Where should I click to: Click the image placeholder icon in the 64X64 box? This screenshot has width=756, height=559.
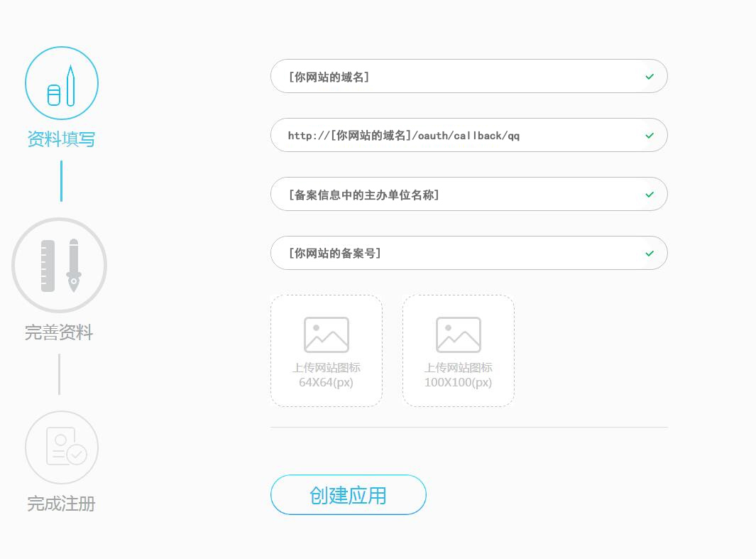tap(327, 335)
